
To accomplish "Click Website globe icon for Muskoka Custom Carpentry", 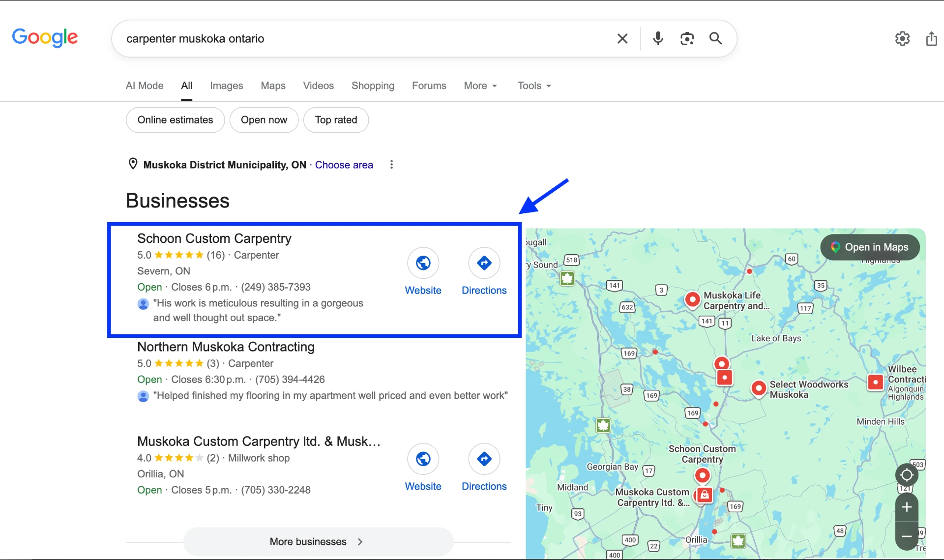I will (x=423, y=459).
